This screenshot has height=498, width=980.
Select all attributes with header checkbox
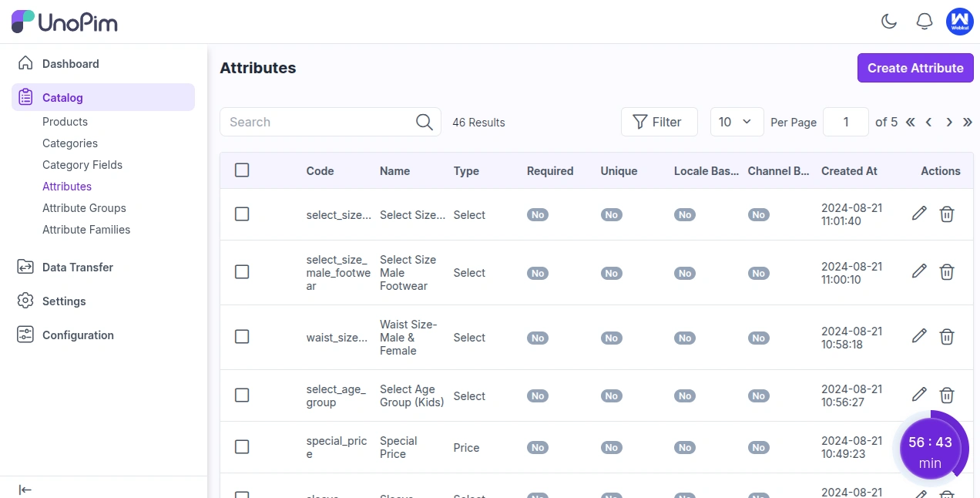point(242,170)
